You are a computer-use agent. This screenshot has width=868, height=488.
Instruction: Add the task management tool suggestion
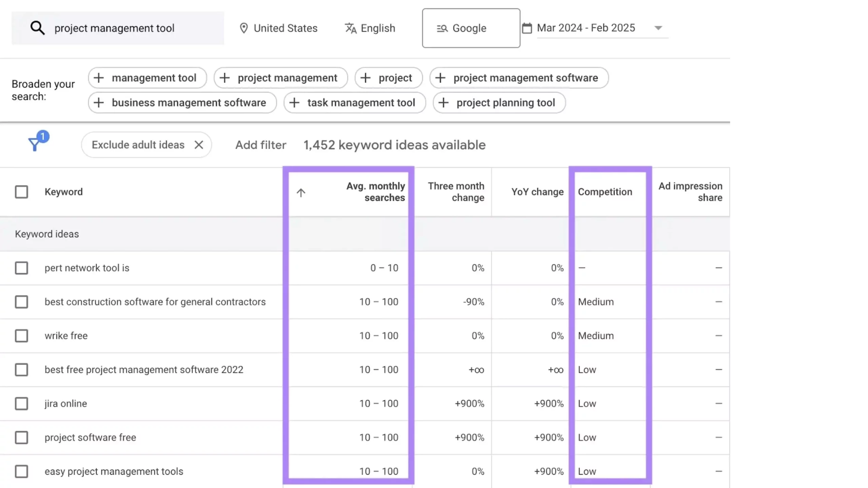coord(355,103)
